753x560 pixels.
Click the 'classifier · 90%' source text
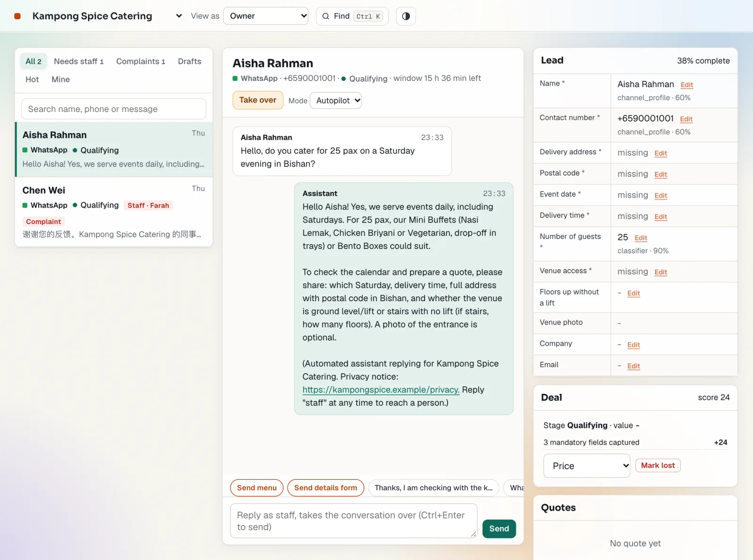(x=643, y=251)
